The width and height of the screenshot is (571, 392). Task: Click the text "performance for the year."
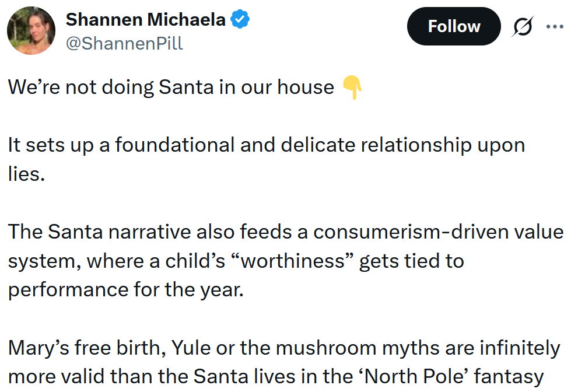coord(125,289)
